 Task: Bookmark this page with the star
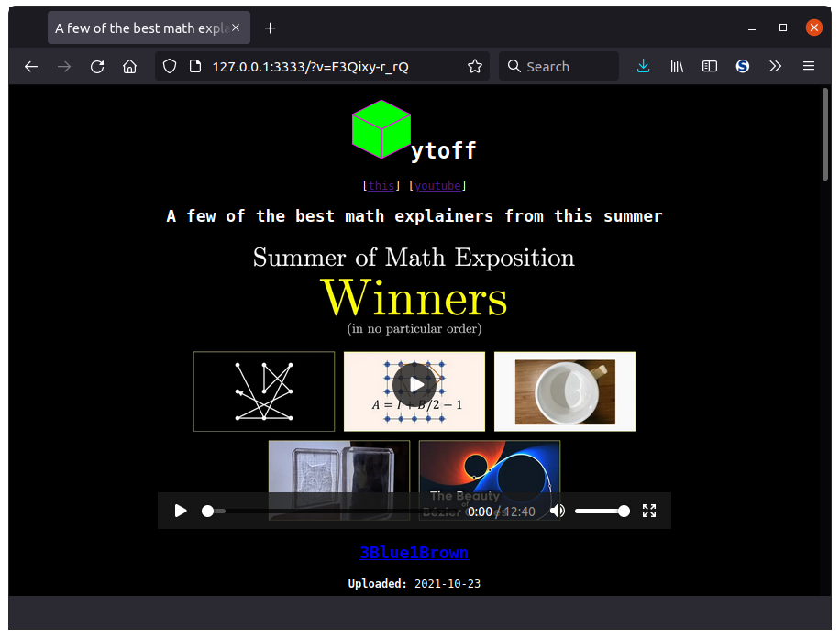point(475,66)
